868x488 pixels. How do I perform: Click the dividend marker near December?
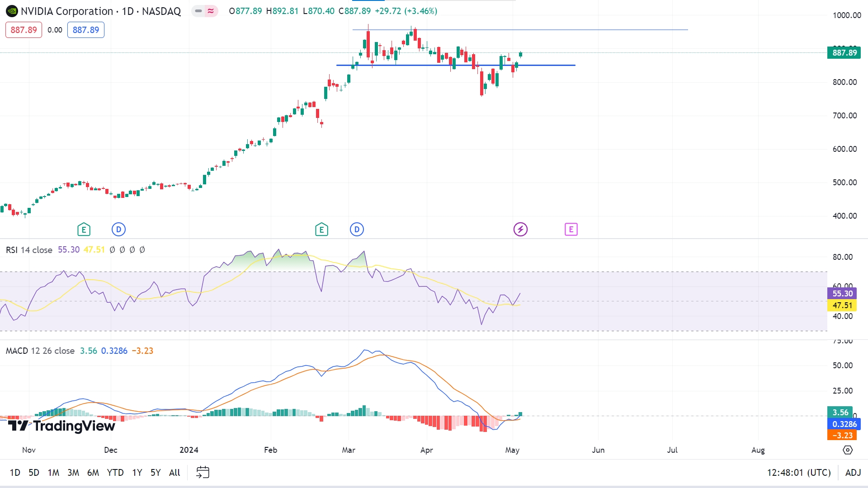point(118,230)
